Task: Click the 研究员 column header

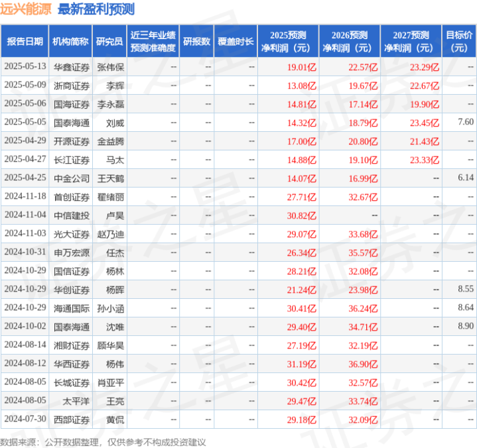Action: [x=109, y=41]
